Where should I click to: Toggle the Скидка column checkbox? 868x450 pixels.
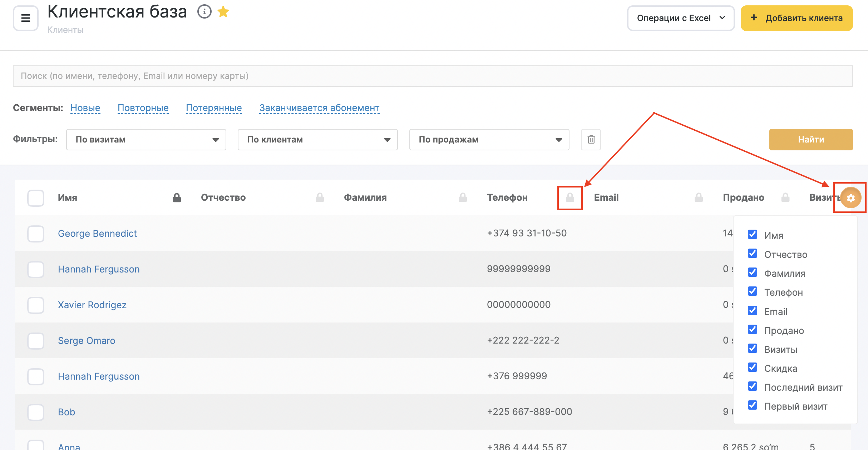(753, 367)
